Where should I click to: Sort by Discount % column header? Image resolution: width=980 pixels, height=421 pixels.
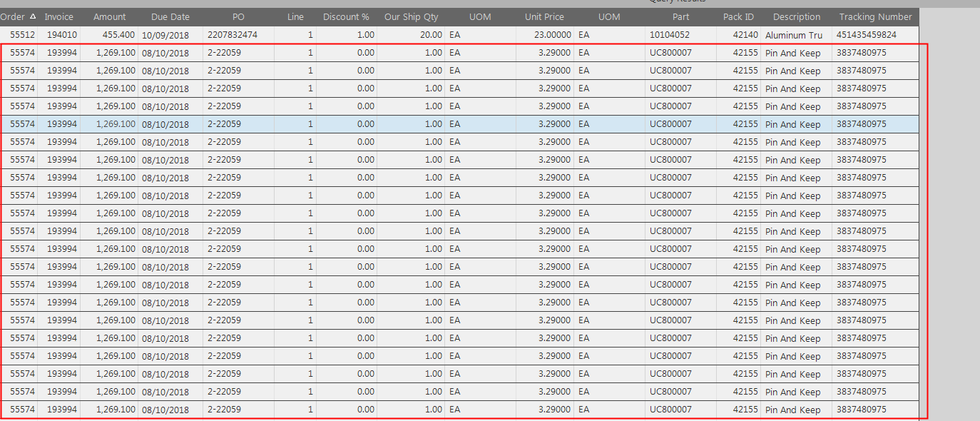(347, 17)
